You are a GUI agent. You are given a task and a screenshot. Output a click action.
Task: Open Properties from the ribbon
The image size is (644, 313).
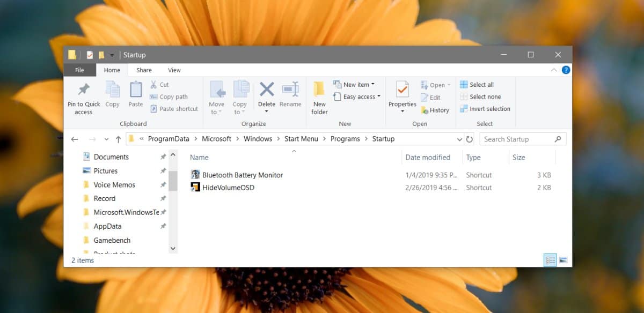click(x=402, y=89)
